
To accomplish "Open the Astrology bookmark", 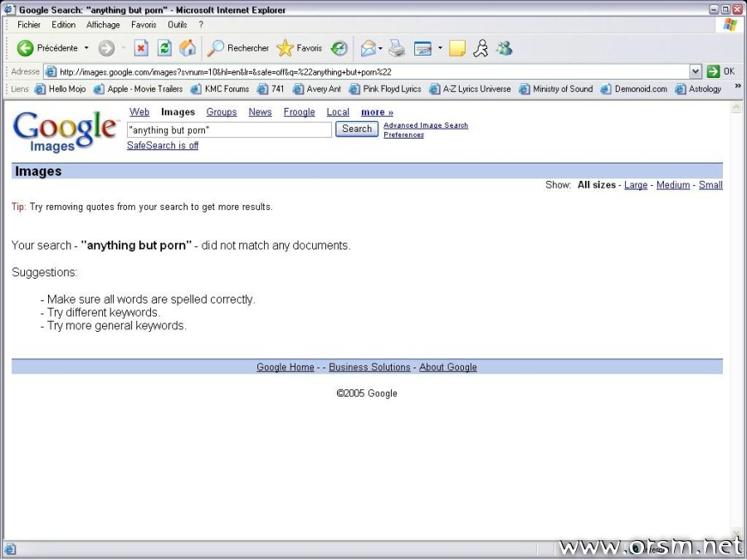I will (x=698, y=89).
